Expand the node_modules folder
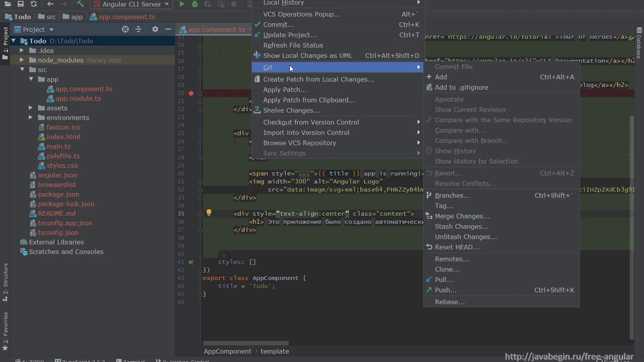Screen dimensions: 644x362 [22, 60]
